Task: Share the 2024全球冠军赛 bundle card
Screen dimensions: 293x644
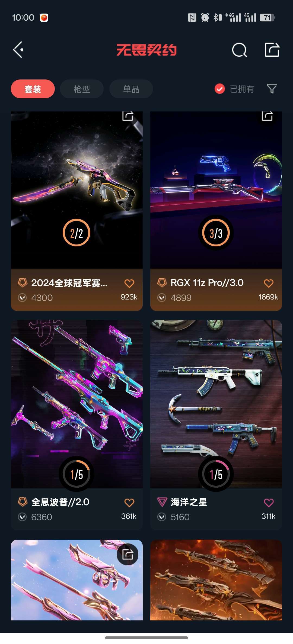Action: point(128,116)
